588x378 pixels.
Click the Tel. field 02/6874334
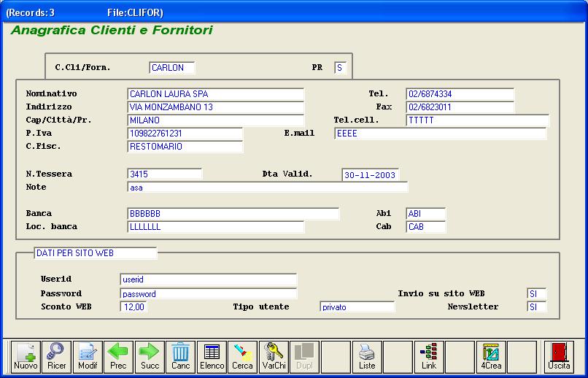point(460,94)
